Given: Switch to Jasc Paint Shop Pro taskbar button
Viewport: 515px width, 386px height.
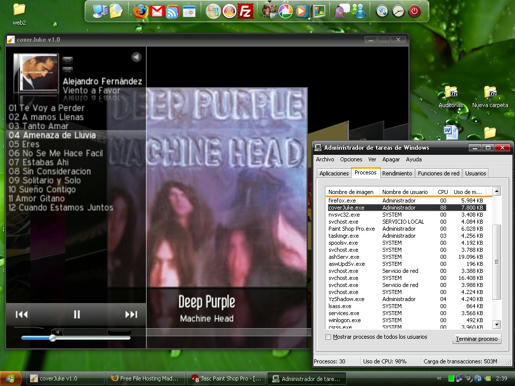Looking at the screenshot, I should tap(227, 379).
